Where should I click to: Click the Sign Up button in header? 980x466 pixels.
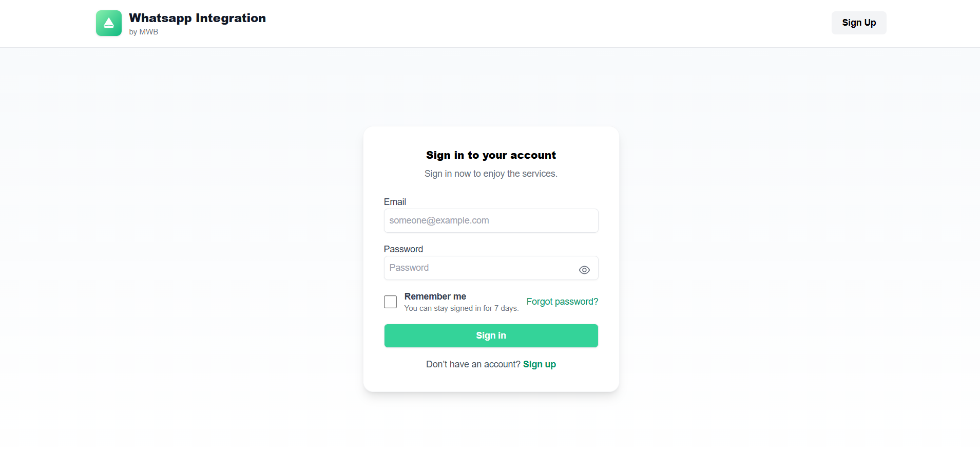858,23
